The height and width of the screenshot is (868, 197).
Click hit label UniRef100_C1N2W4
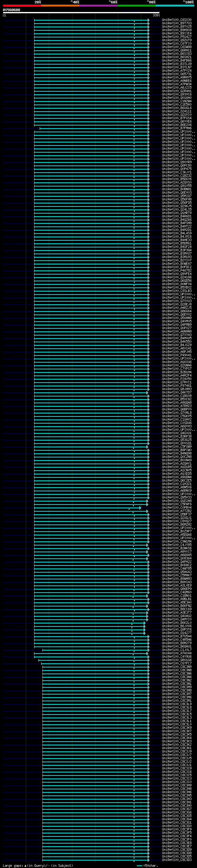[177, 101]
